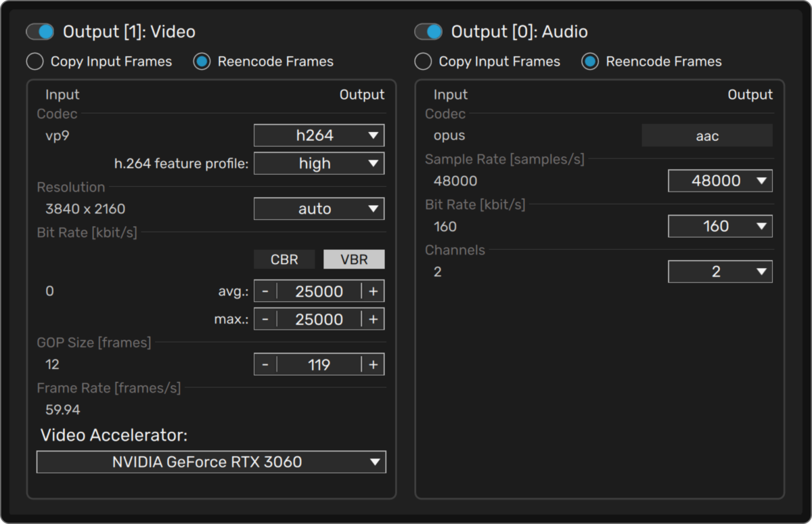Screen dimensions: 812x524
Task: Open the video codec dropdown showing h264
Action: click(319, 135)
